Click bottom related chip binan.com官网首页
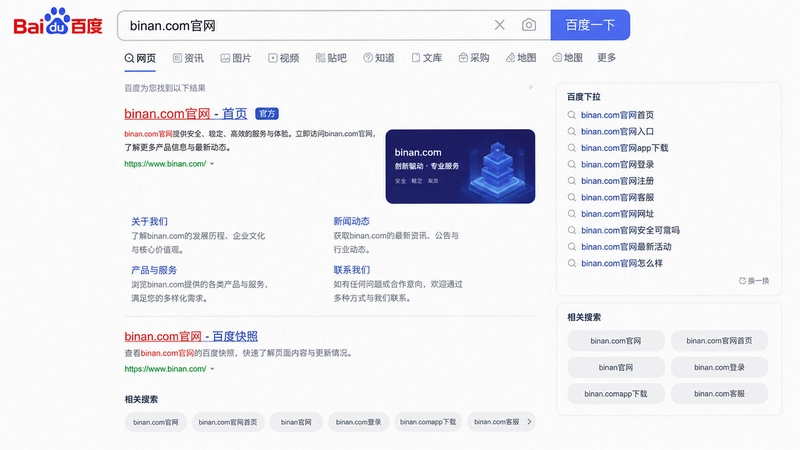Image resolution: width=800 pixels, height=450 pixels. click(228, 422)
